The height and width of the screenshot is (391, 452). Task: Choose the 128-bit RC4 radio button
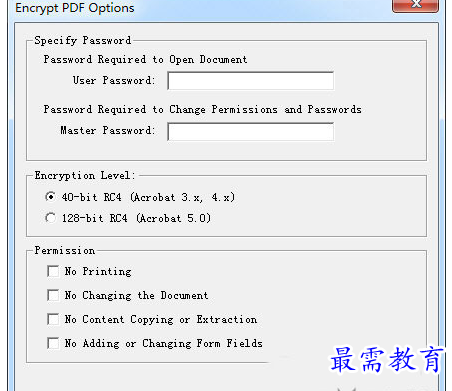coord(50,218)
